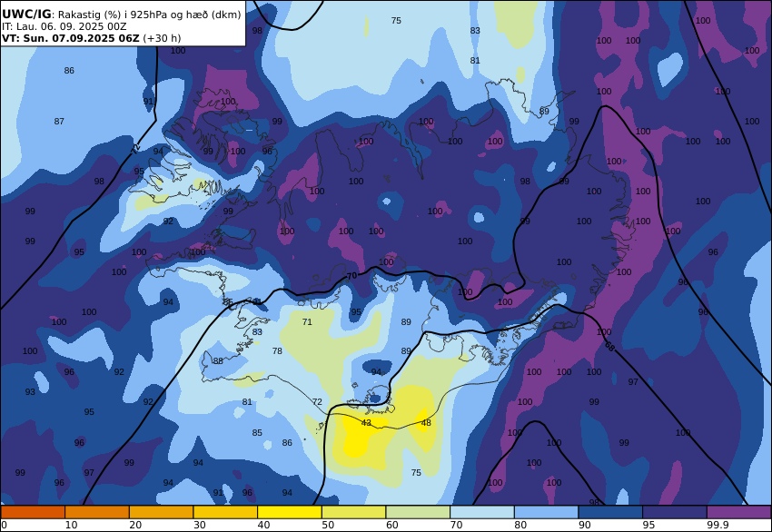Click the pale blue 70–80 legend swatch
772x532 pixels.
[x=482, y=512]
